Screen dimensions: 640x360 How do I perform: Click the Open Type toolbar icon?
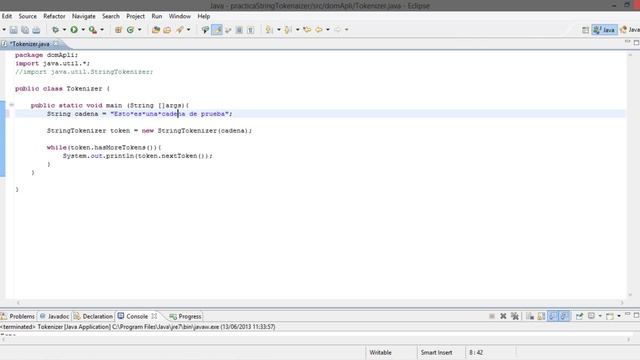click(156, 30)
